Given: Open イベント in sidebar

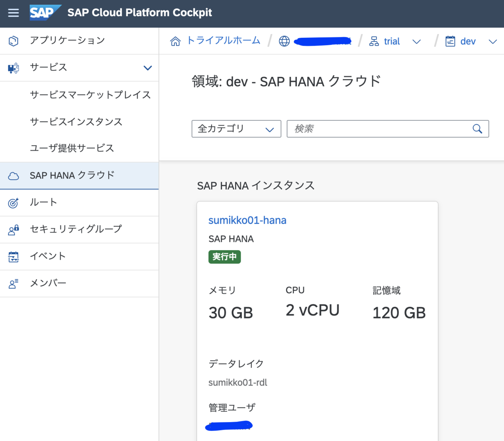Looking at the screenshot, I should (x=79, y=256).
